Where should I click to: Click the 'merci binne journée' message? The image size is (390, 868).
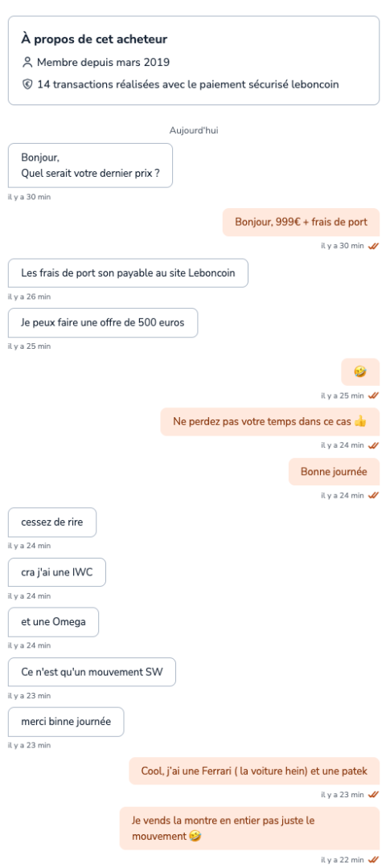[x=66, y=722]
